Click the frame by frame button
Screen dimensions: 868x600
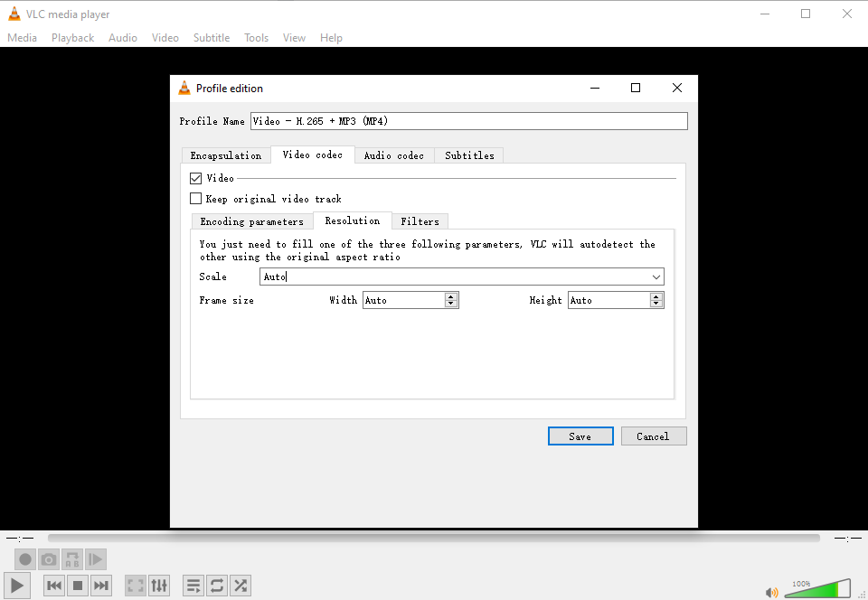pyautogui.click(x=95, y=559)
